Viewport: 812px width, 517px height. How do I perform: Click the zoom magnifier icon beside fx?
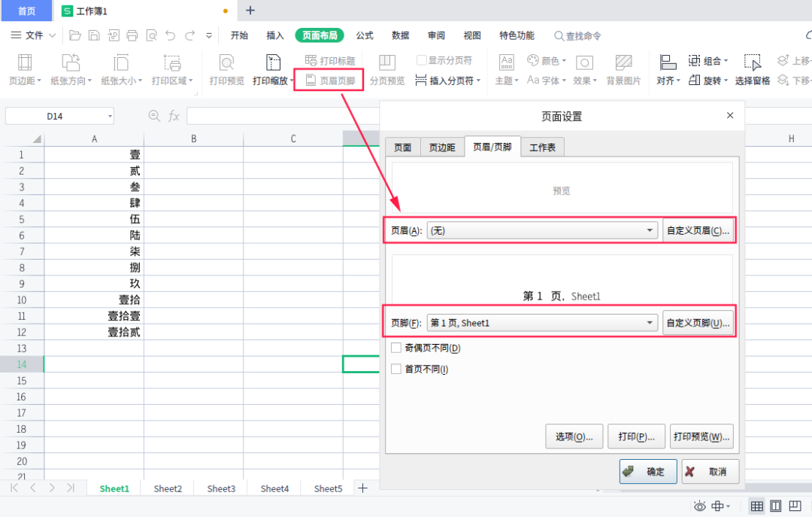(154, 116)
